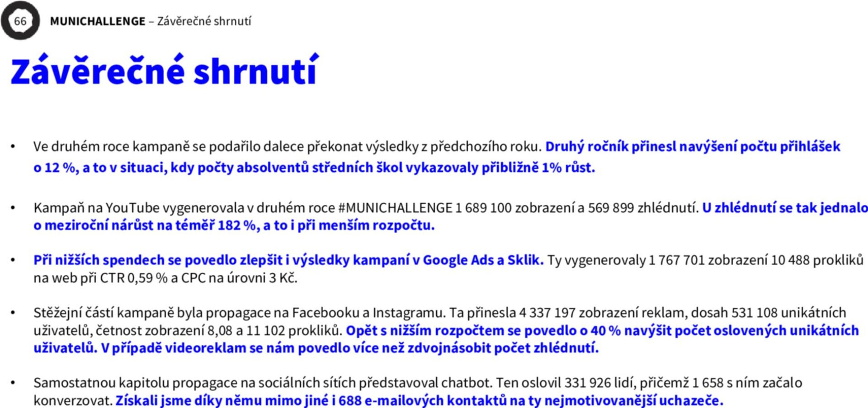Click 'Samostatnou kapitolu propagace na sociálních sítích' sentence
This screenshot has height=408, width=868.
263,383
